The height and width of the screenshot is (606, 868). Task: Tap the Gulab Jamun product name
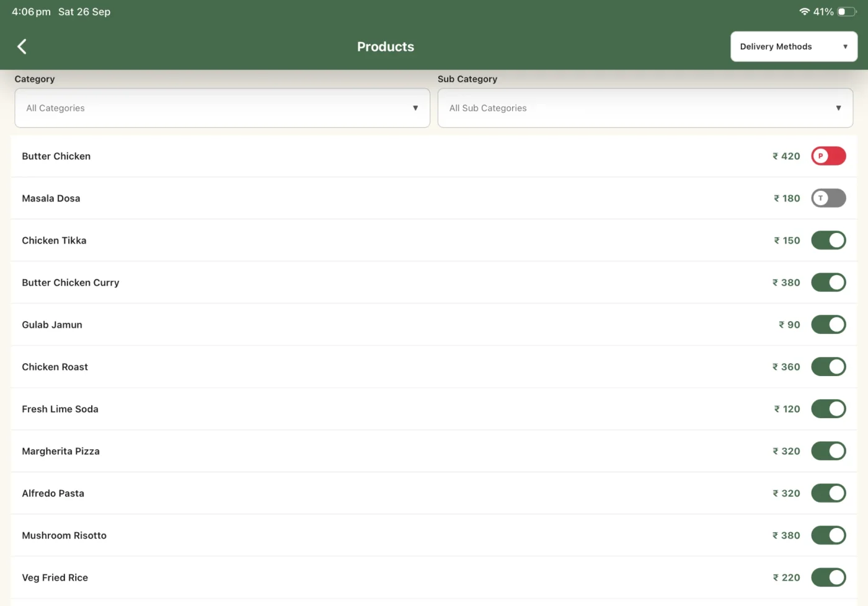[x=52, y=325]
